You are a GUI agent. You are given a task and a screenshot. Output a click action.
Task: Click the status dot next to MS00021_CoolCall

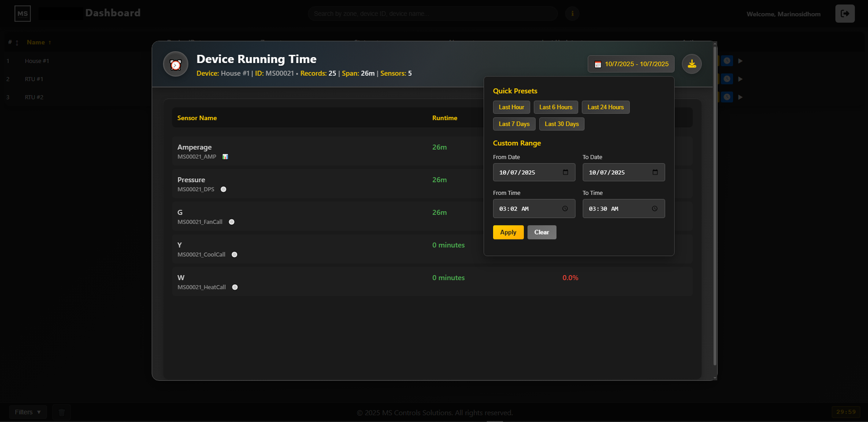pos(234,255)
